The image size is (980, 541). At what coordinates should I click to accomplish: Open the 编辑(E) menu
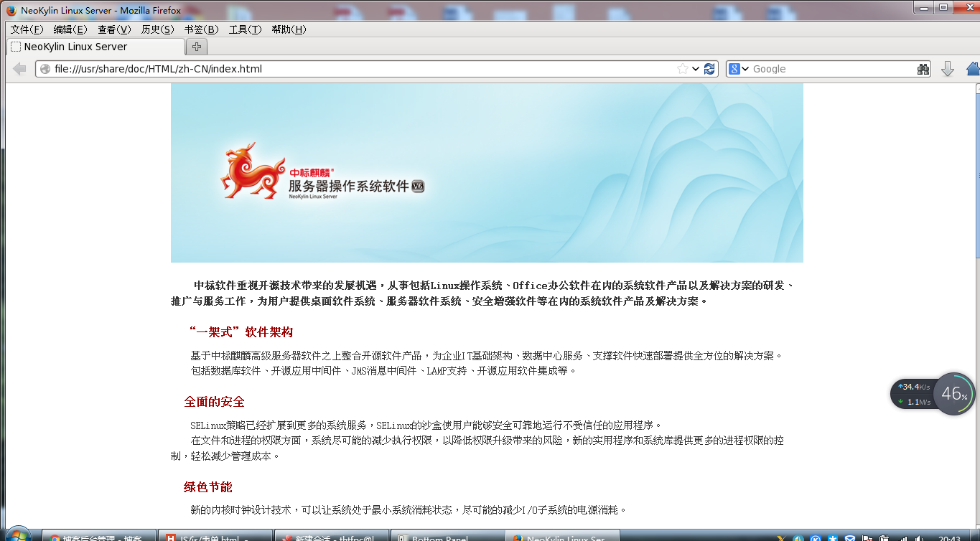pos(70,29)
